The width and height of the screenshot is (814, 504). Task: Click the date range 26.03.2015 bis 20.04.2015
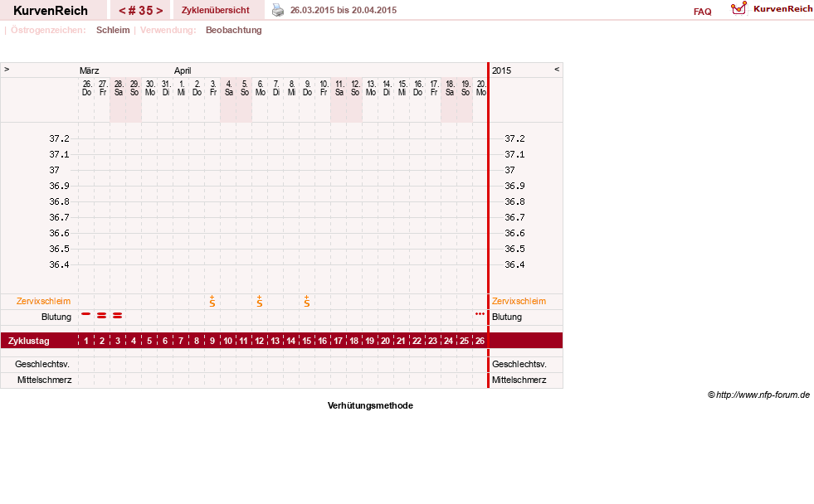click(x=344, y=11)
